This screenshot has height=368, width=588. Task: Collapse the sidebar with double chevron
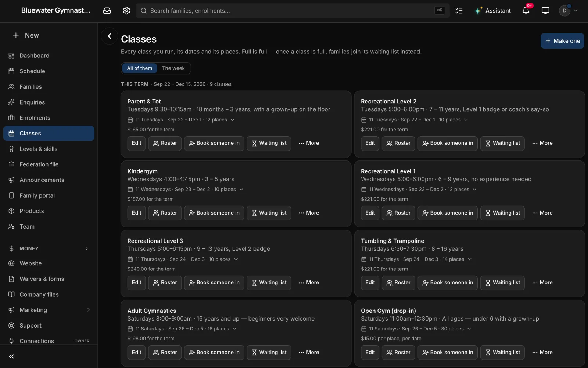[11, 356]
